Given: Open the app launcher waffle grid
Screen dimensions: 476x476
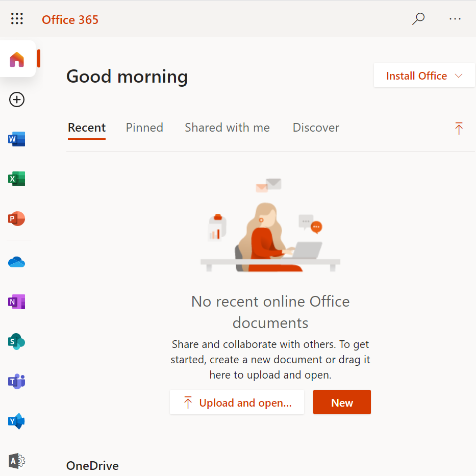Looking at the screenshot, I should click(17, 18).
